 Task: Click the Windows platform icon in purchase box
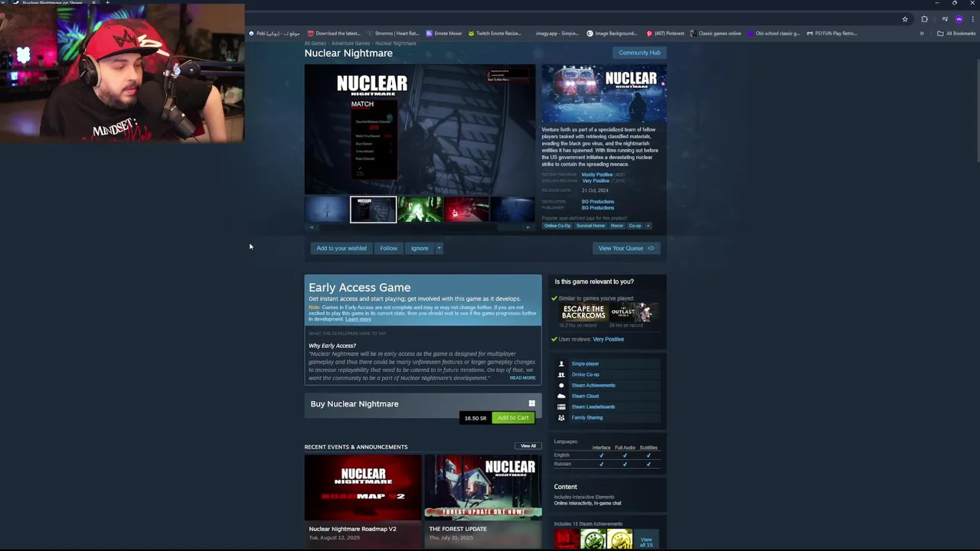pyautogui.click(x=531, y=404)
